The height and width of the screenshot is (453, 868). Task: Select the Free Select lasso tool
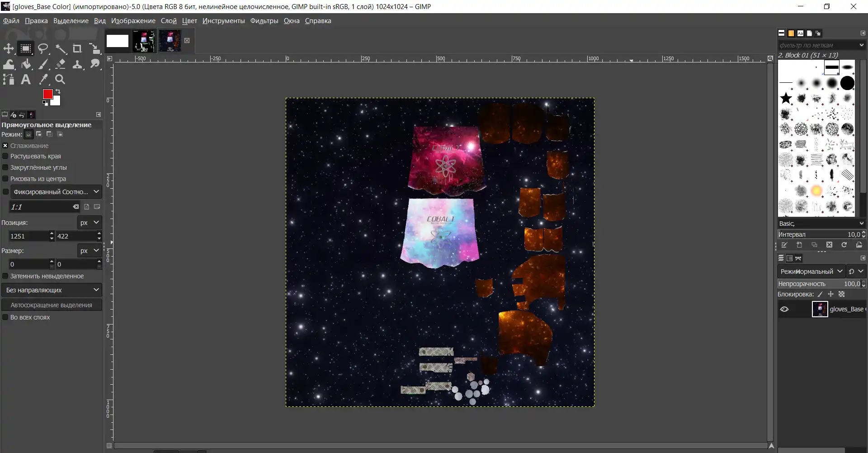43,48
